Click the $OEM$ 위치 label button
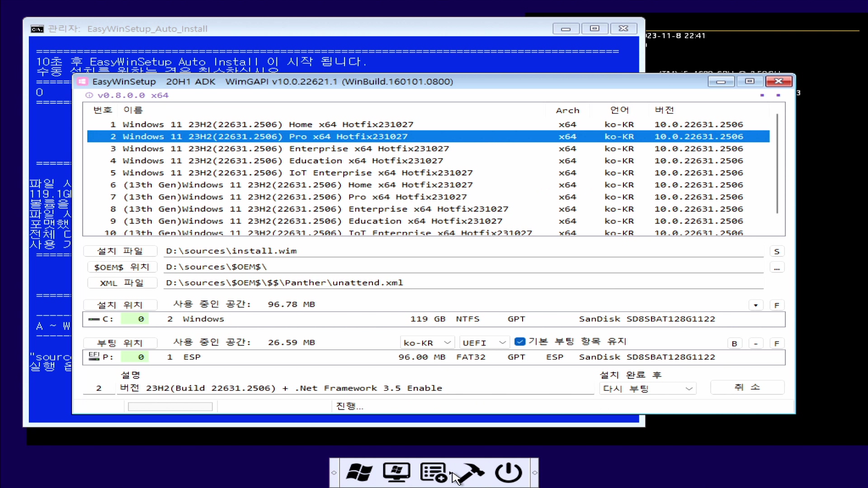Screen dimensions: 868x488 (122, 267)
